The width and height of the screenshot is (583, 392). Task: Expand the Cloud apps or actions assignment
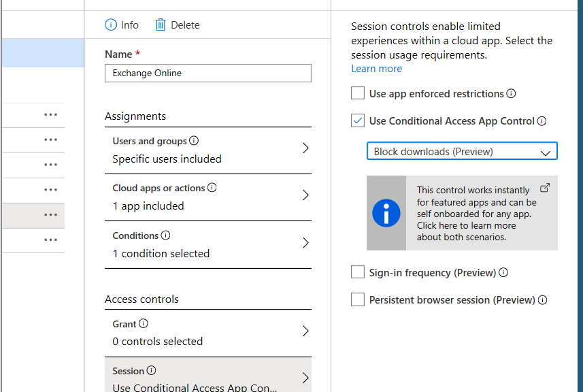(208, 197)
